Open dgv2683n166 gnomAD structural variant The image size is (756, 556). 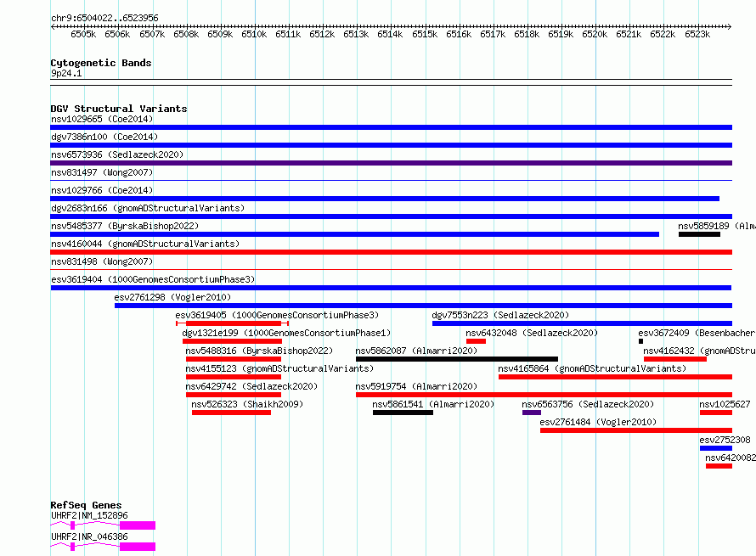click(x=391, y=216)
